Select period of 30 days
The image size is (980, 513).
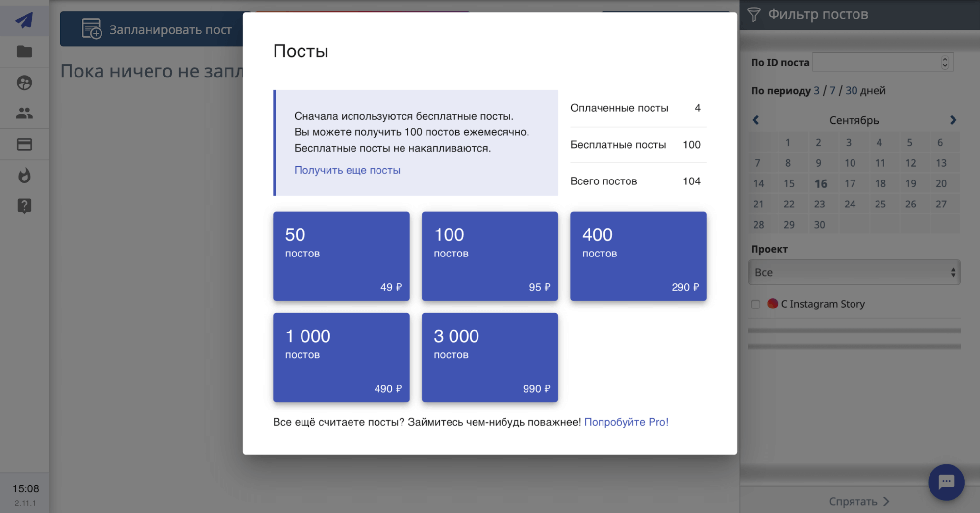coord(851,90)
